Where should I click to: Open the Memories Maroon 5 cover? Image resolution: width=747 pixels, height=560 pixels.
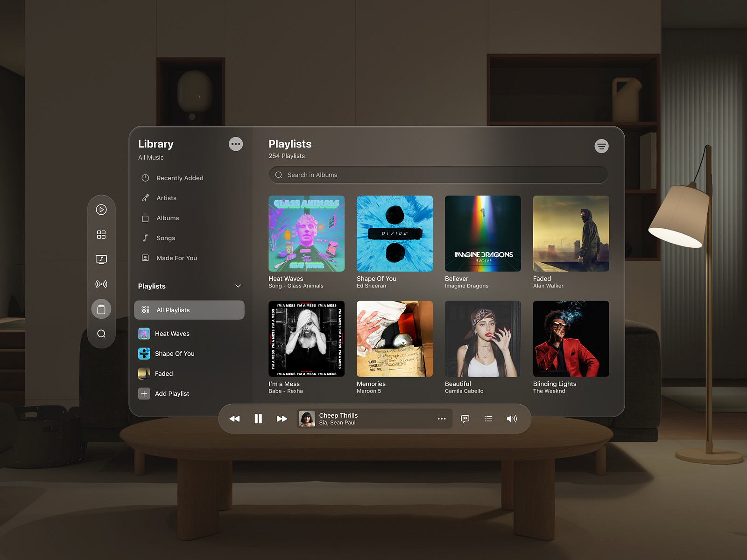395,339
